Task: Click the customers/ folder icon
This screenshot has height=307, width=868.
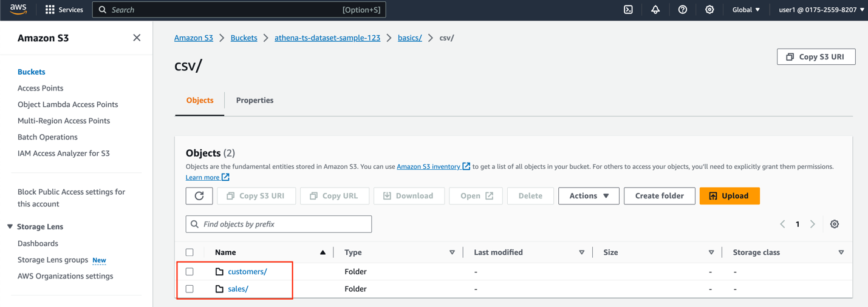Action: (x=219, y=272)
